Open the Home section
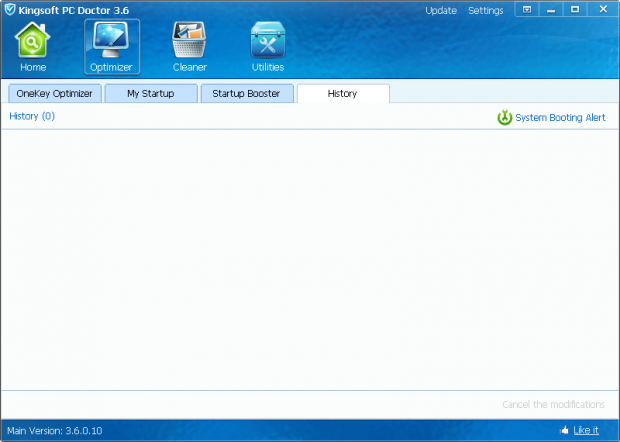The image size is (620, 442). 33,47
